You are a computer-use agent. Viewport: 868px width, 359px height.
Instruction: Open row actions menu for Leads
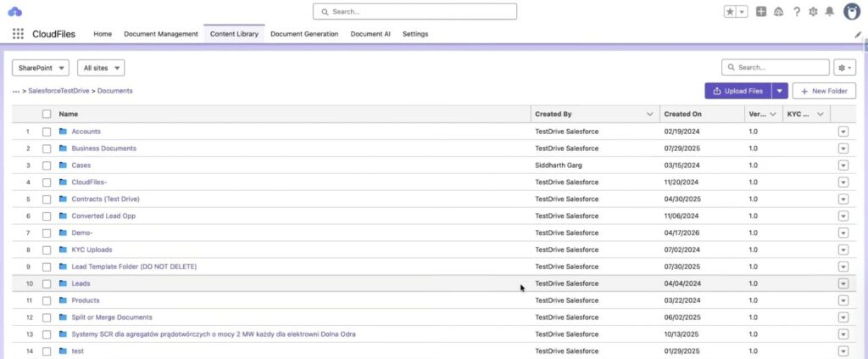tap(843, 283)
